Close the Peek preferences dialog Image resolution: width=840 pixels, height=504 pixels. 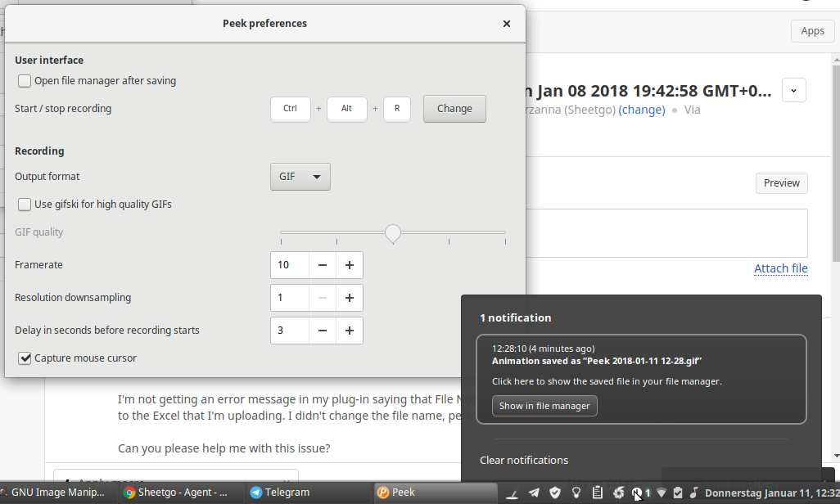[506, 24]
